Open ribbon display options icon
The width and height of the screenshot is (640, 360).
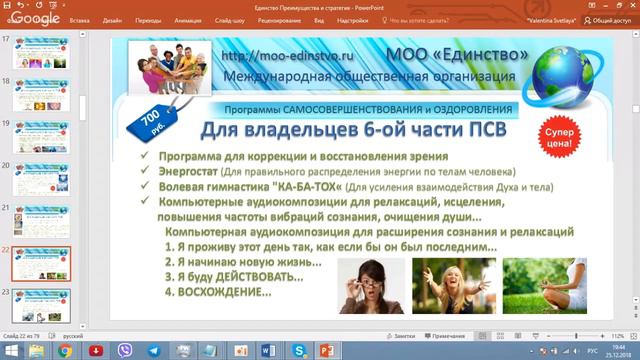click(591, 5)
